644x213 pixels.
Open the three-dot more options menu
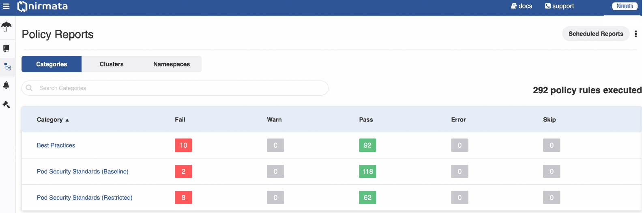[635, 34]
